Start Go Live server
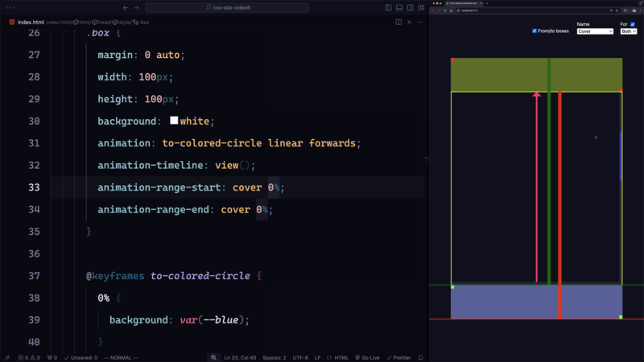644x362 pixels. tap(367, 357)
